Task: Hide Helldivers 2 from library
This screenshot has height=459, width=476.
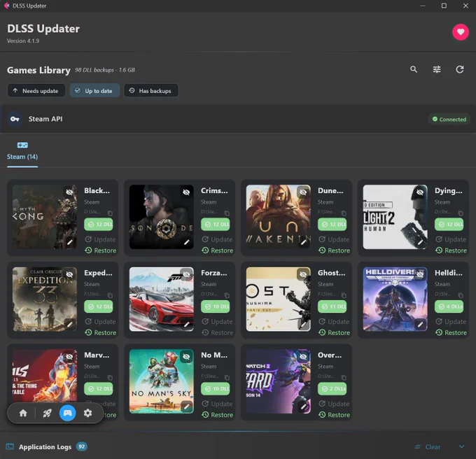Action: click(420, 274)
